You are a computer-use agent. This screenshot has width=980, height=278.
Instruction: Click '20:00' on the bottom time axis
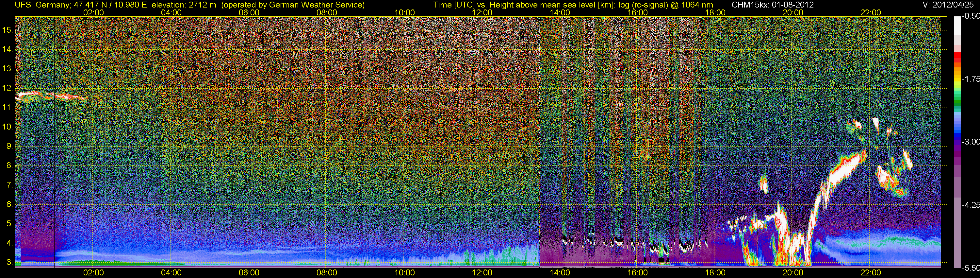[793, 273]
